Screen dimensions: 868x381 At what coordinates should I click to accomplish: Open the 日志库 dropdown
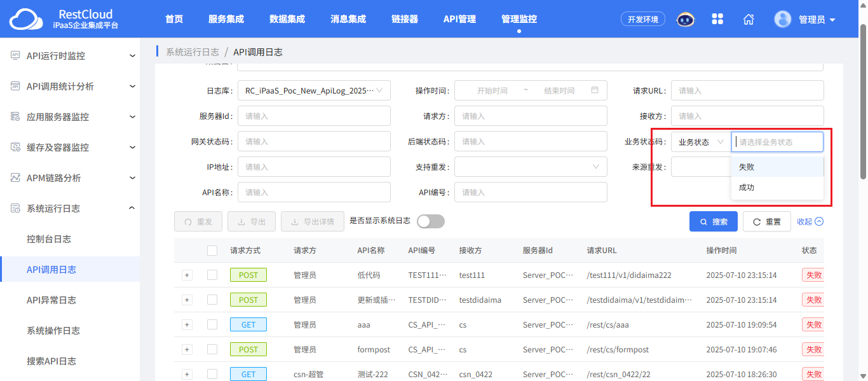point(314,90)
